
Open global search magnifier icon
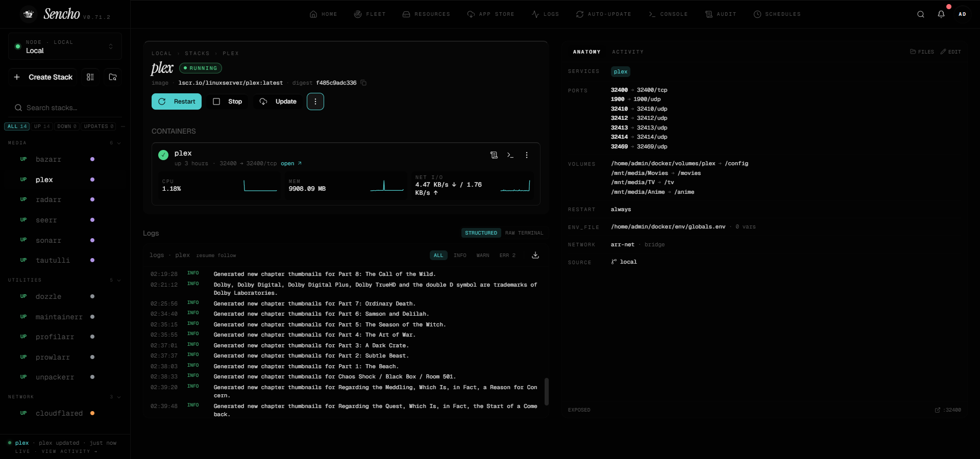click(921, 14)
